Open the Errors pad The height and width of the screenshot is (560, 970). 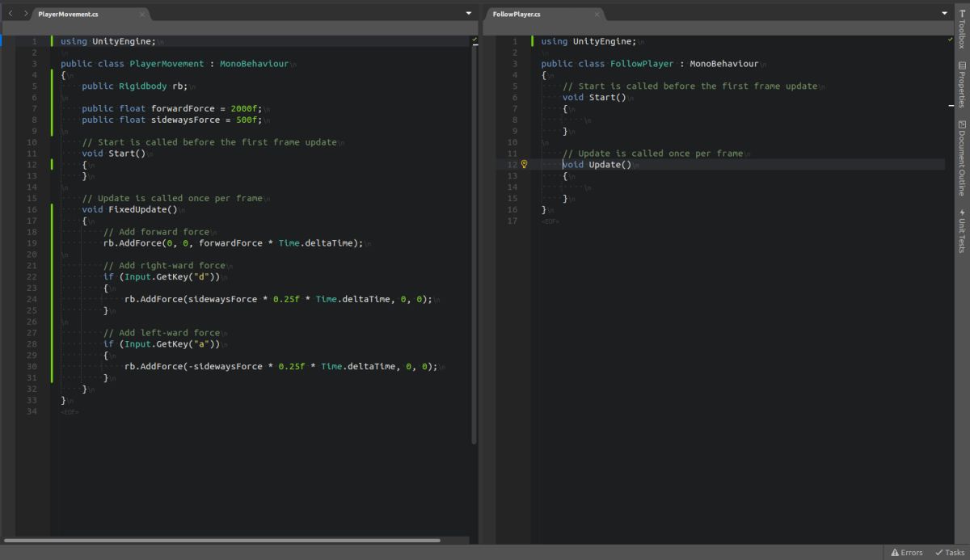pyautogui.click(x=906, y=553)
